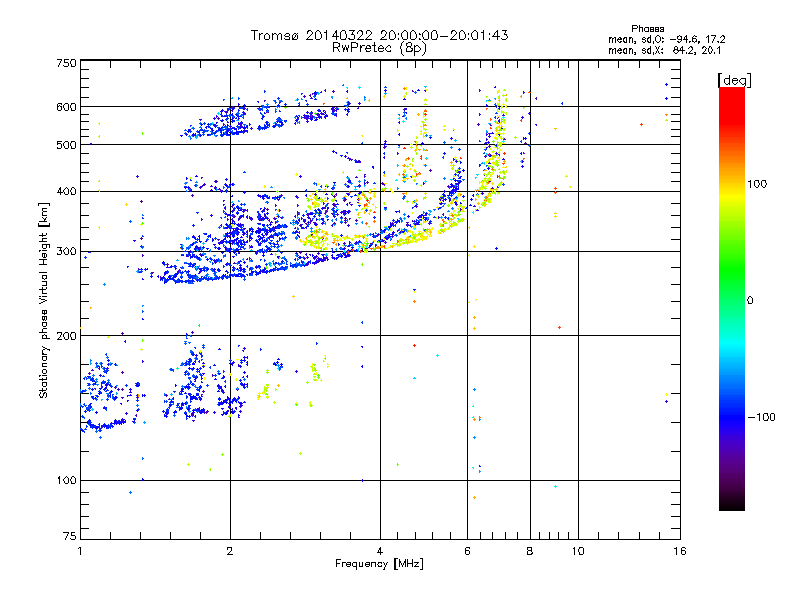Click the colorbar label '0'
800x600 pixels.
[x=750, y=300]
